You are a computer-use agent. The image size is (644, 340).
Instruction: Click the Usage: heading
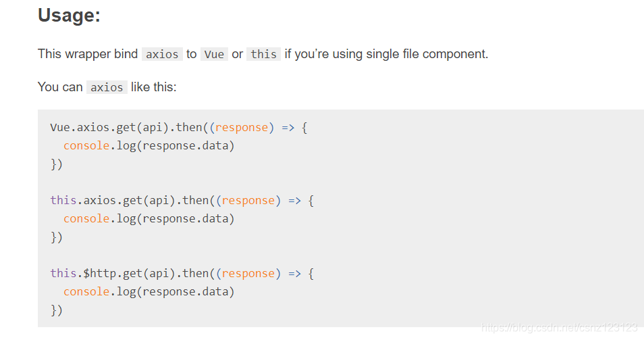tap(69, 16)
